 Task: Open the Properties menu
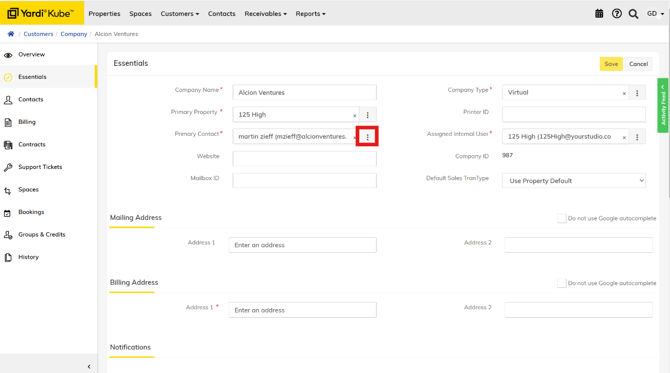tap(104, 14)
